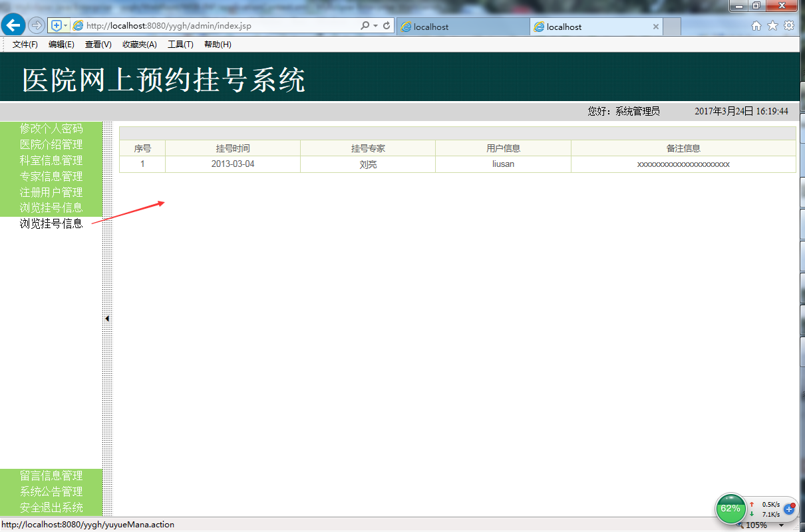Viewport: 805px width, 532px height.
Task: Open 系统公告管理 in the sidebar
Action: (51, 491)
